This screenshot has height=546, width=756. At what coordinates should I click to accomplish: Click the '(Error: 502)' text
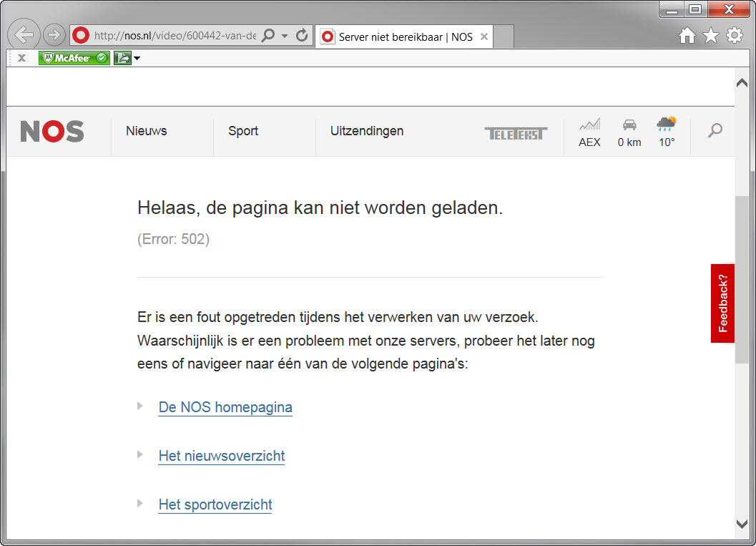tap(174, 239)
